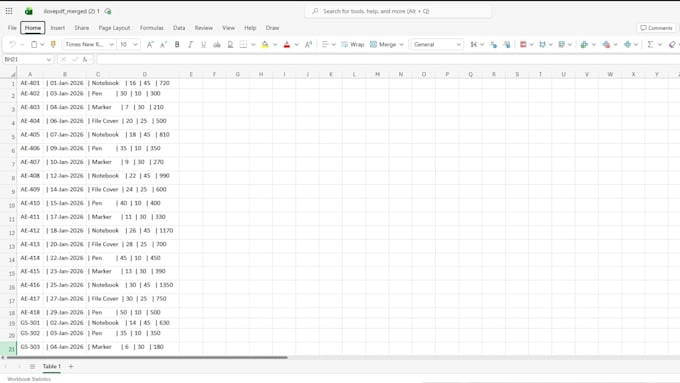Image resolution: width=680 pixels, height=383 pixels.
Task: Open the File menu
Action: point(12,28)
